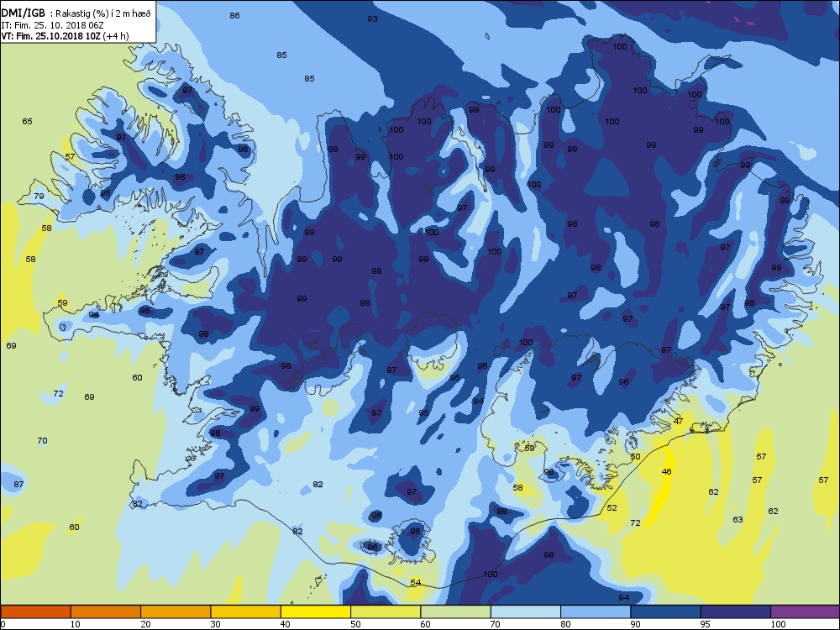Click the '10' label on the legend scale
The height and width of the screenshot is (630, 840).
(x=75, y=624)
